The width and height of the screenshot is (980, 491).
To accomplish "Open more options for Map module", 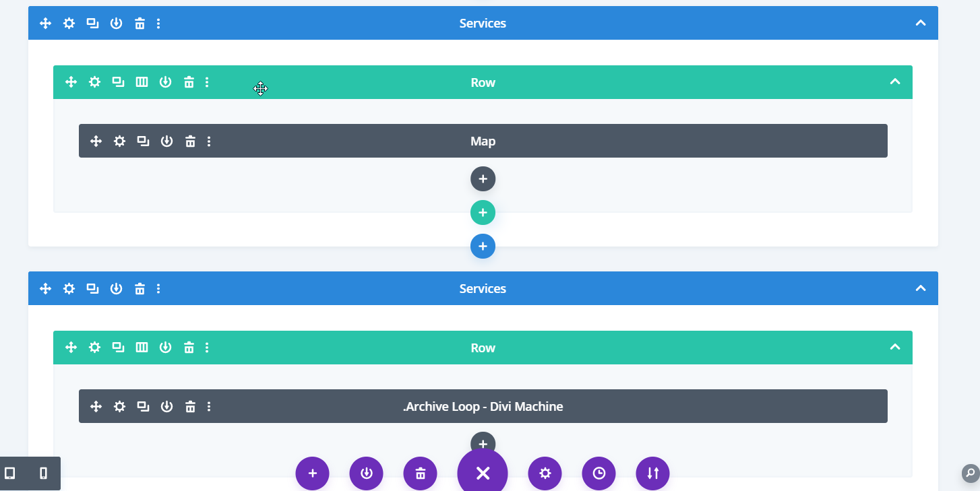I will pyautogui.click(x=209, y=141).
